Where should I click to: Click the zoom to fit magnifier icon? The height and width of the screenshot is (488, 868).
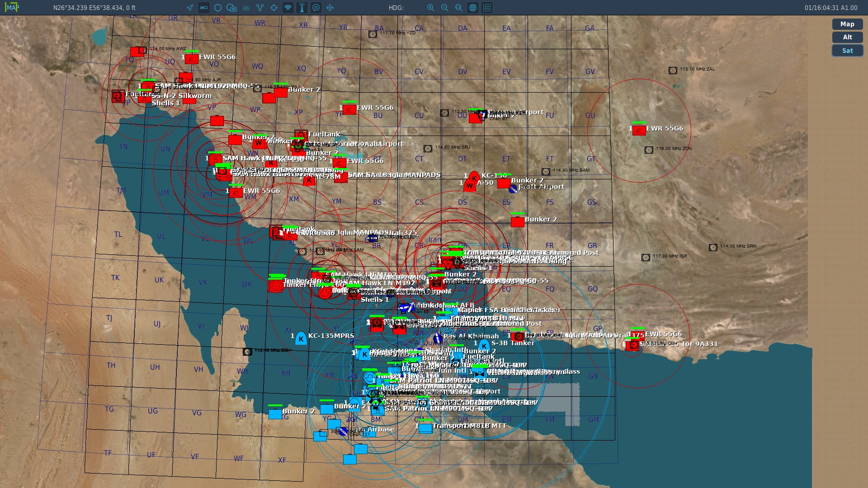(x=459, y=8)
